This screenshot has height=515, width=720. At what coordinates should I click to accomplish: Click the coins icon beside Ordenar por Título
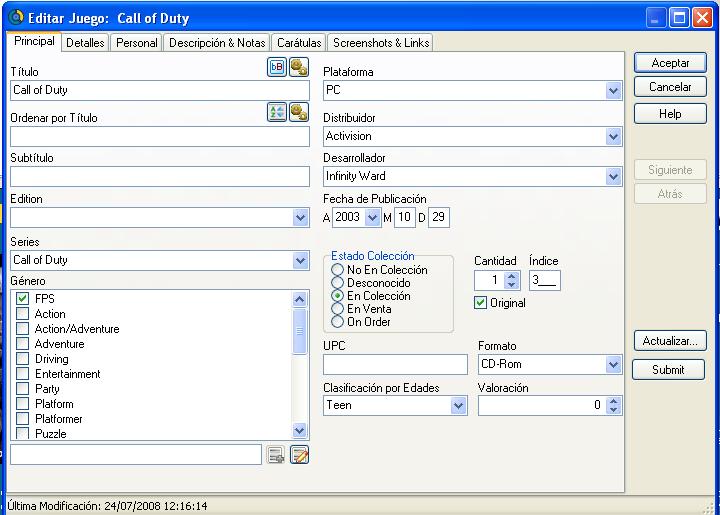click(299, 112)
